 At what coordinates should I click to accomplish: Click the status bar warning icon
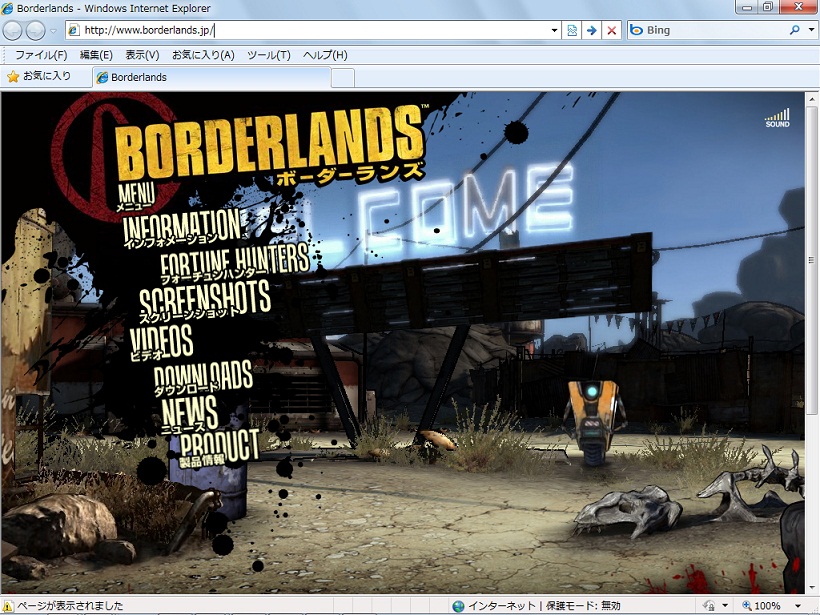pos(8,606)
